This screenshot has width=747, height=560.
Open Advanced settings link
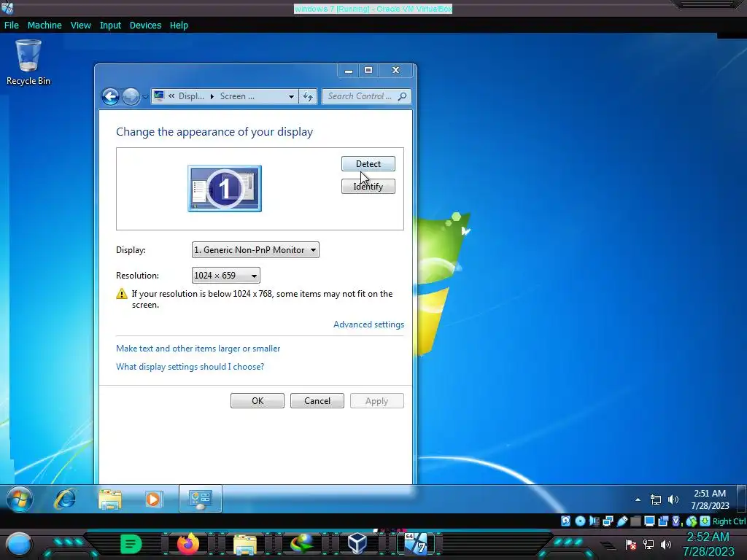(368, 324)
